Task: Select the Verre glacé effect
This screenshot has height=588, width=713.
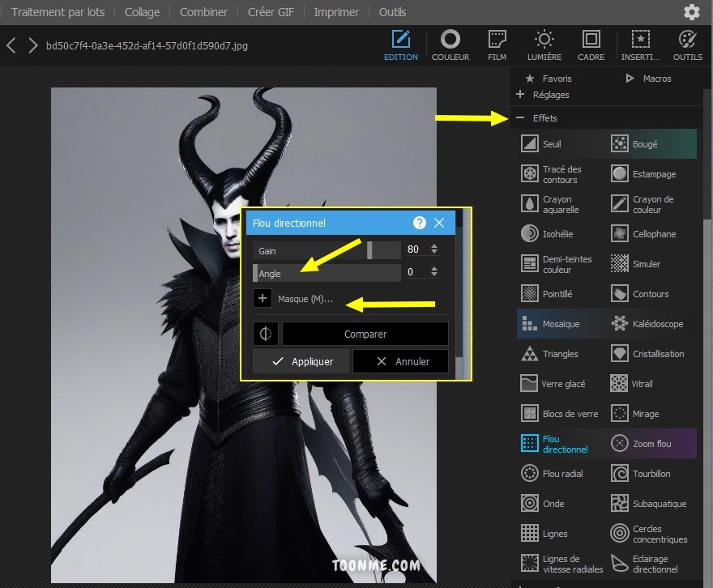Action: tap(553, 384)
